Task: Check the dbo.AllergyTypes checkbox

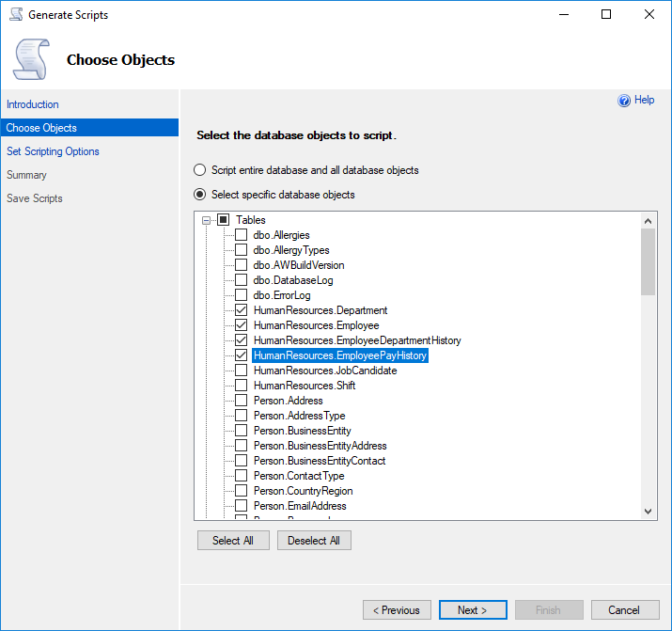Action: tap(242, 250)
